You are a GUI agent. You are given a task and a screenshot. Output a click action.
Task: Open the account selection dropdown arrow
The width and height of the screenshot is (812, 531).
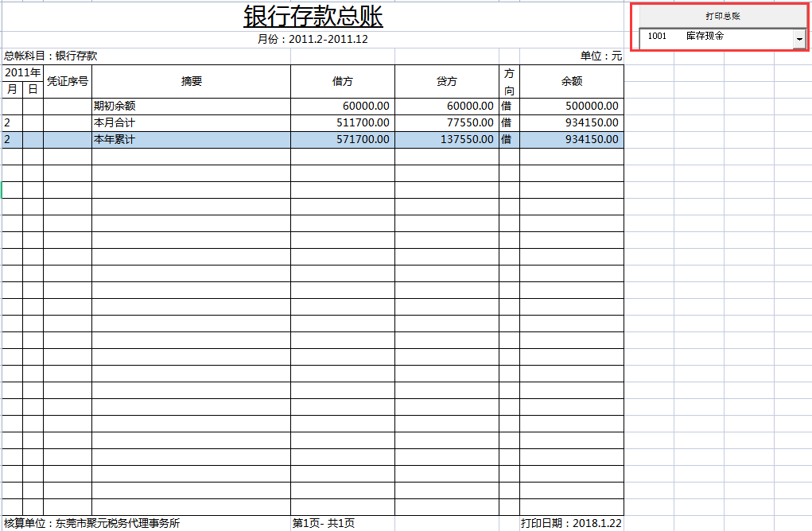(x=799, y=37)
